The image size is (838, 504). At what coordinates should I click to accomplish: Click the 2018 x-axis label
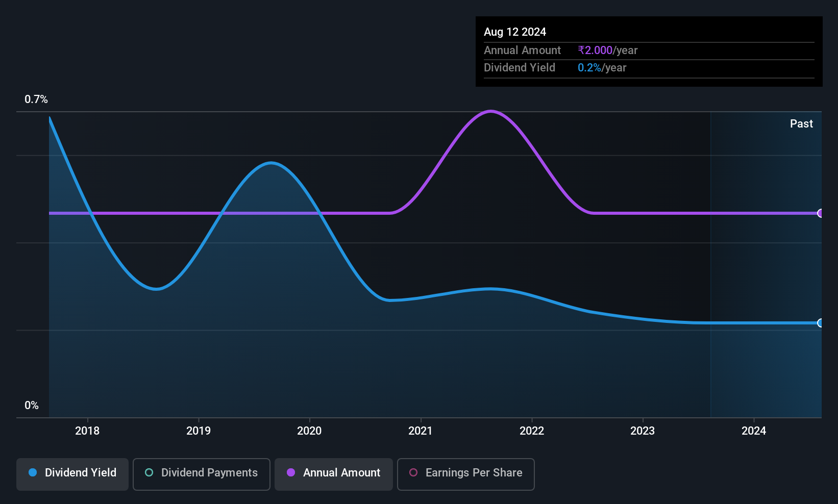click(x=87, y=431)
